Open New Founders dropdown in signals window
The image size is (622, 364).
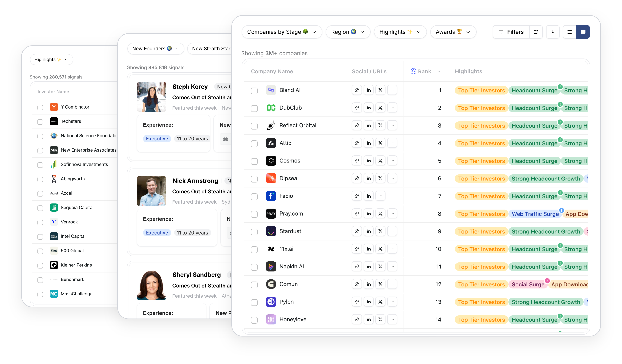155,49
